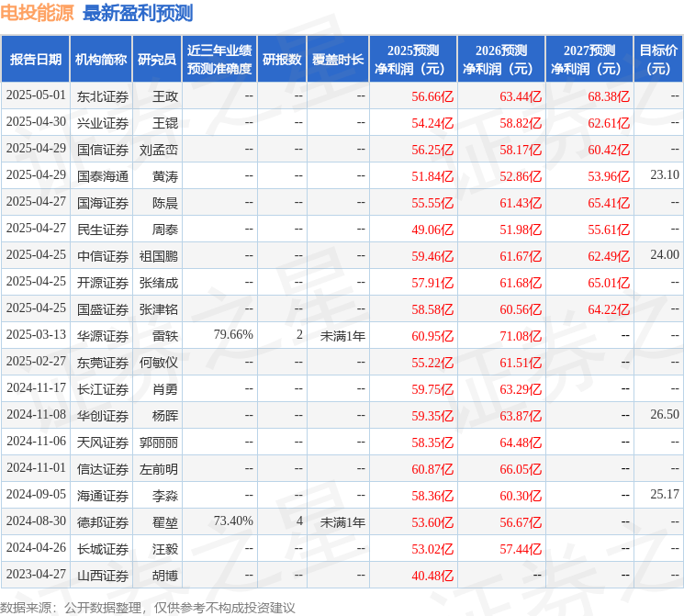Click 54.24亿 profit value
684x616 pixels.
(432, 123)
